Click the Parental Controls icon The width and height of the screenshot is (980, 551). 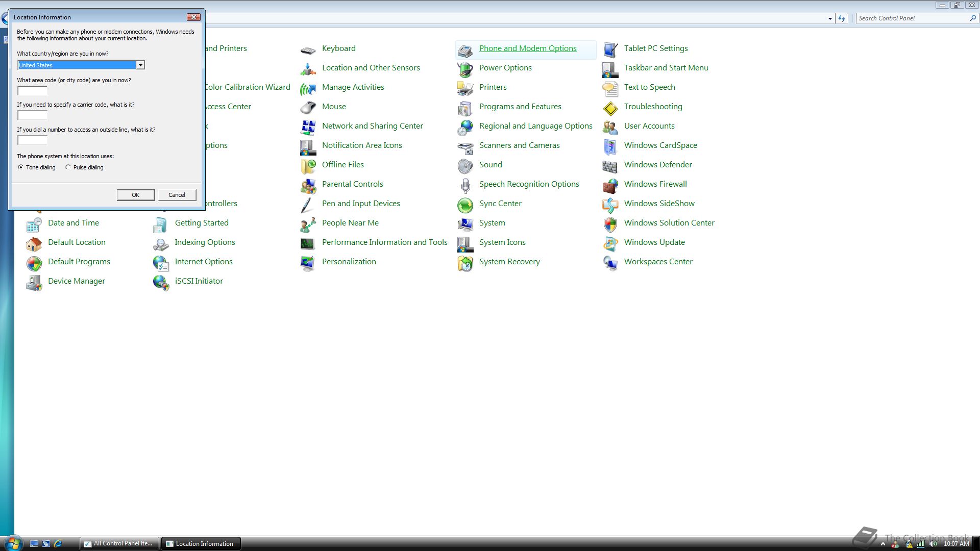click(308, 186)
